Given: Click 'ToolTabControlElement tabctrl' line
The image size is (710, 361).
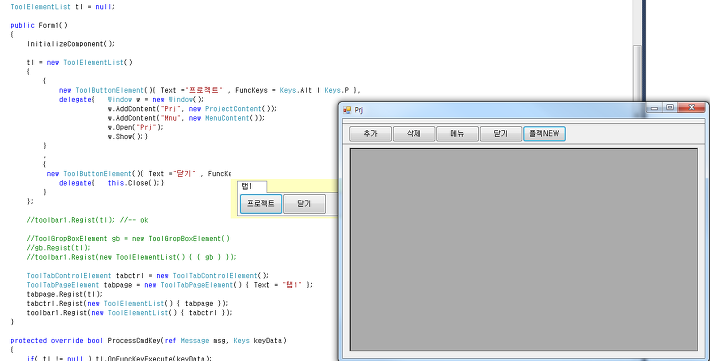Looking at the screenshot, I should [x=148, y=276].
